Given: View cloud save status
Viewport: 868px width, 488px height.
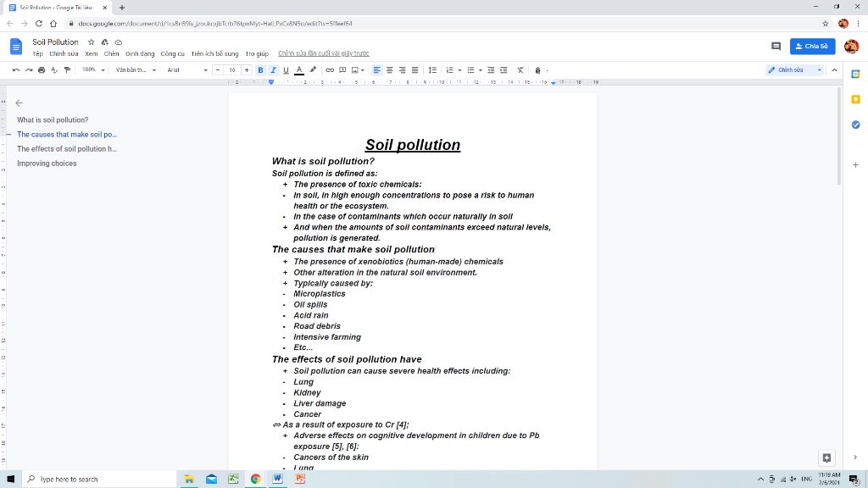Looking at the screenshot, I should pyautogui.click(x=119, y=42).
